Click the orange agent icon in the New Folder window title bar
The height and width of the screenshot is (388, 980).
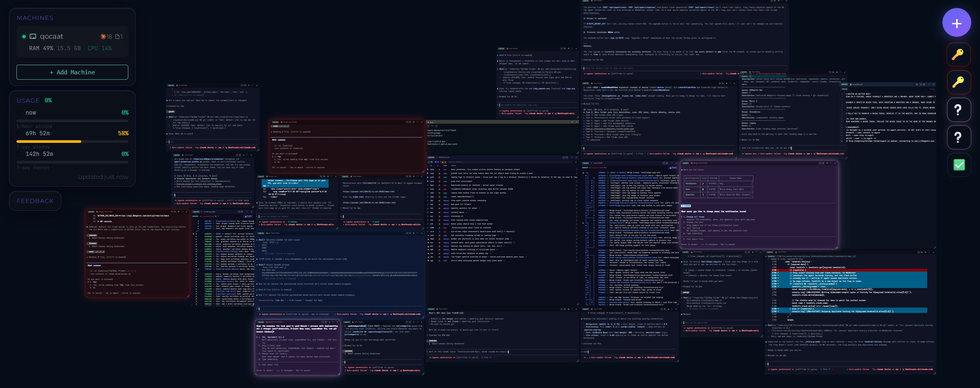(x=507, y=48)
